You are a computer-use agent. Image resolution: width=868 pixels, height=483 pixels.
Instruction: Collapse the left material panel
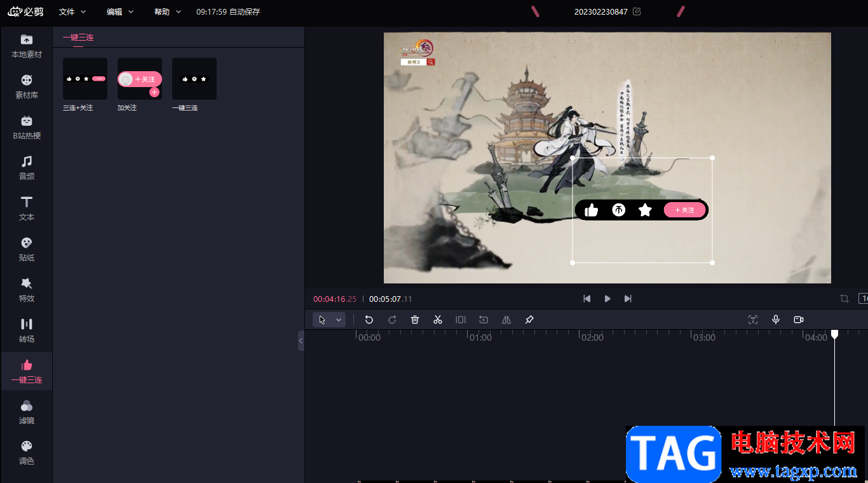(301, 341)
